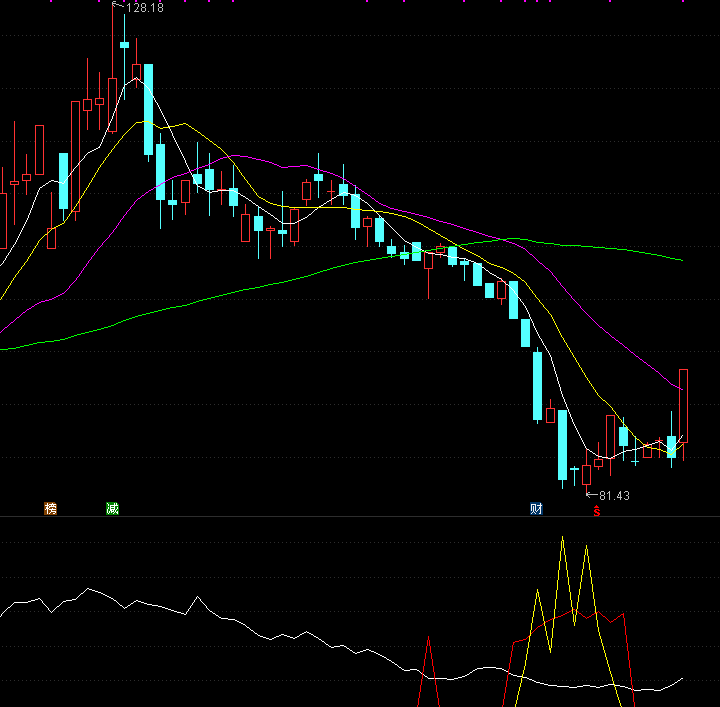720x707 pixels.
Task: Click the 81.43 low price label
Action: point(614,496)
